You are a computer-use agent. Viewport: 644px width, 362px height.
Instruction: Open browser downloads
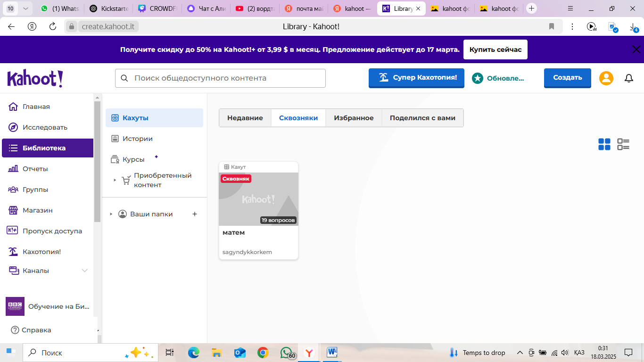coord(634,27)
